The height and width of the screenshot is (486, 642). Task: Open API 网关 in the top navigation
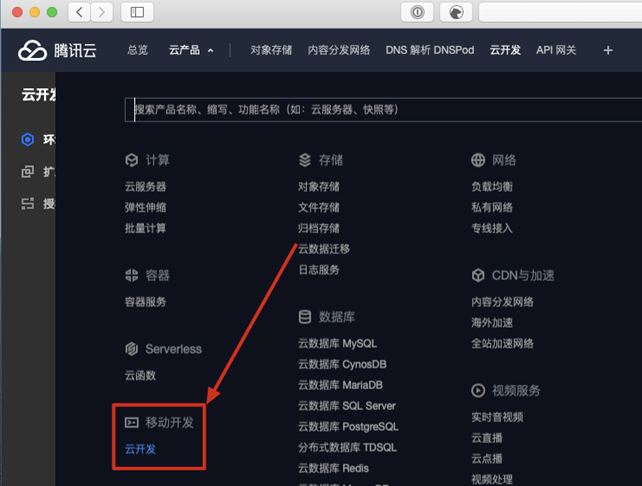(556, 50)
